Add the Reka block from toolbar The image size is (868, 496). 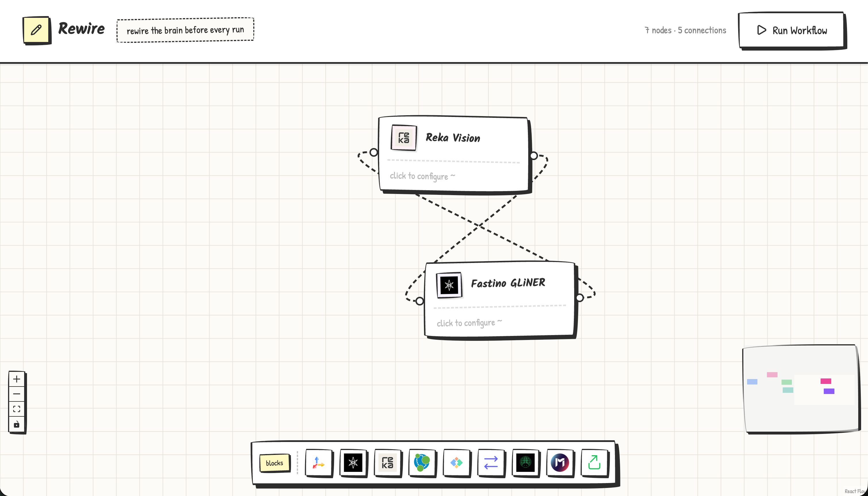[387, 463]
